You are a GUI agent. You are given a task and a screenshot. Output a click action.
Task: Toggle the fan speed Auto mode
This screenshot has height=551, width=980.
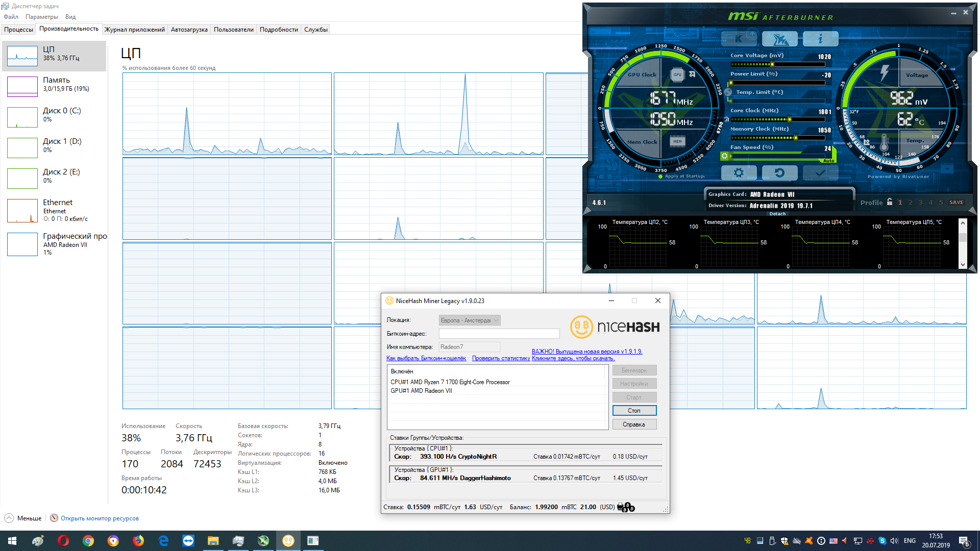[x=828, y=161]
